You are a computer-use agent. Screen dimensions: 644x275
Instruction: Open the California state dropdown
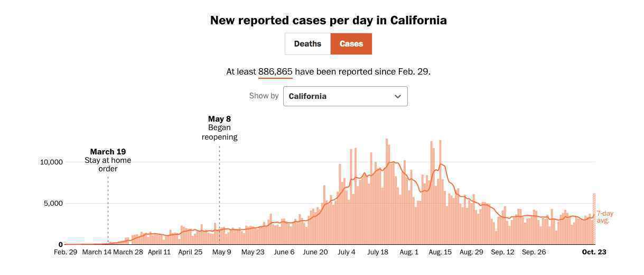(345, 96)
